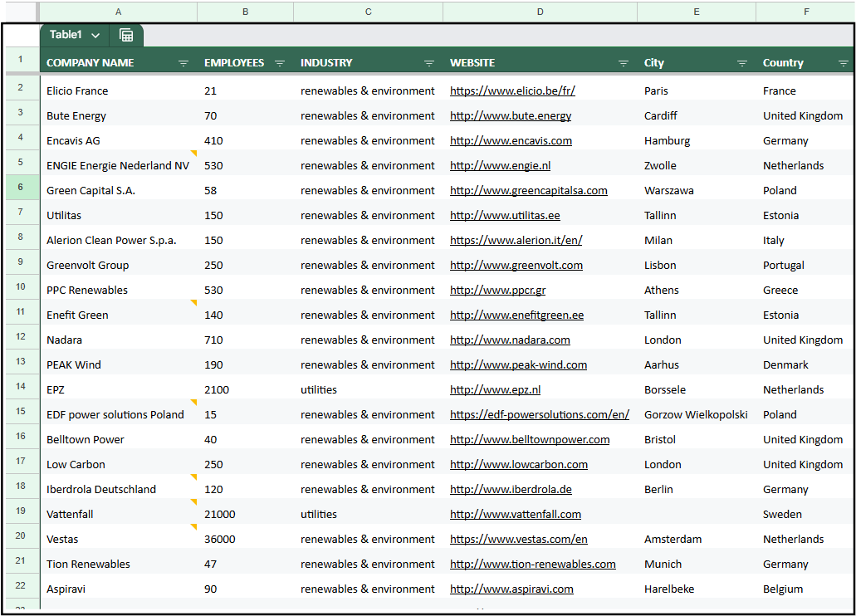Open EMPLOYEES column filter icon
The height and width of the screenshot is (616, 856).
[280, 63]
